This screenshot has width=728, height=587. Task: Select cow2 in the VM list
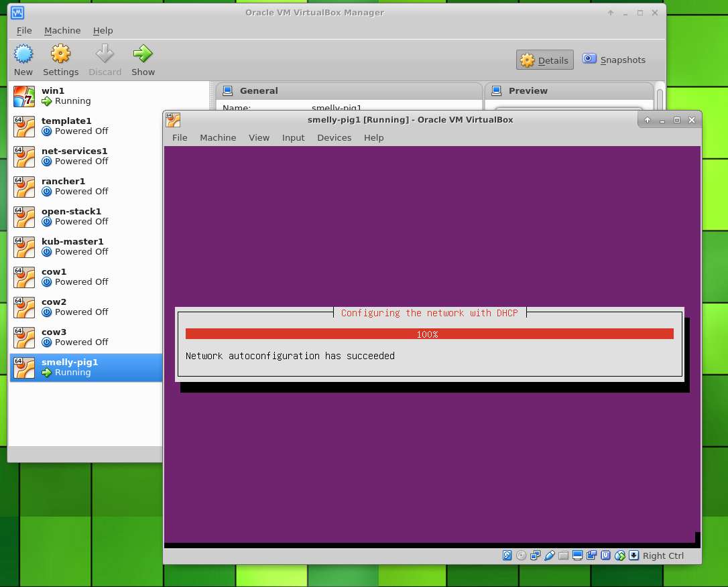[x=85, y=307]
